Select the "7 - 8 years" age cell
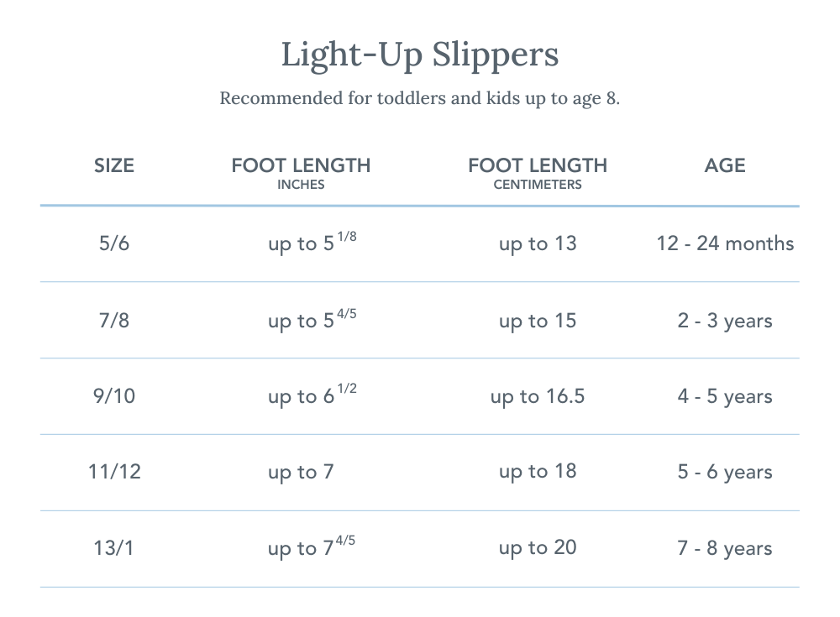The width and height of the screenshot is (840, 617). pyautogui.click(x=725, y=548)
